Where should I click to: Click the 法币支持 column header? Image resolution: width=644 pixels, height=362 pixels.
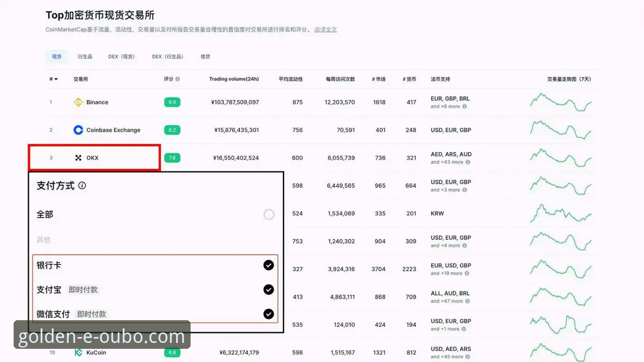click(440, 79)
